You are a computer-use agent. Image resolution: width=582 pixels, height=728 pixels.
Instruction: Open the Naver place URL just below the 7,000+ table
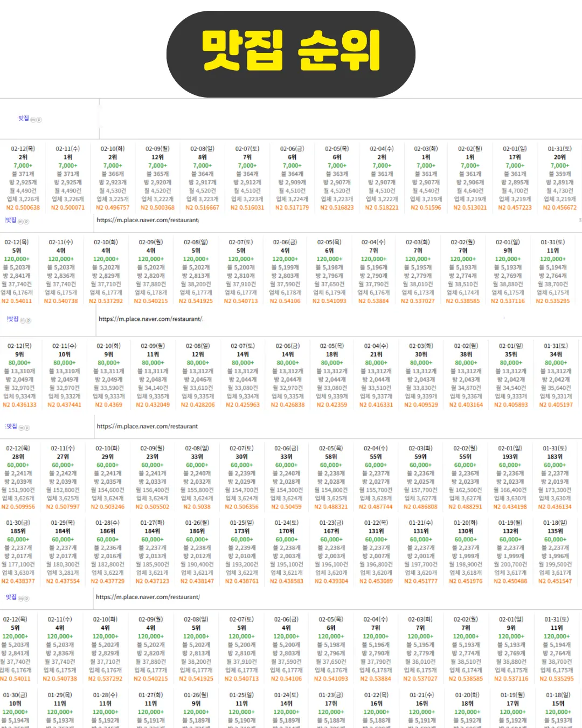(148, 219)
